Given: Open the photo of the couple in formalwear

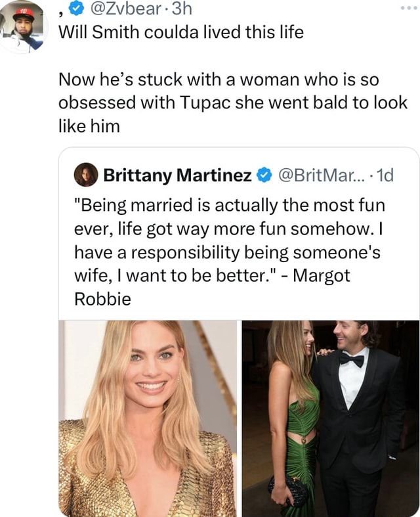Looking at the screenshot, I should point(330,418).
